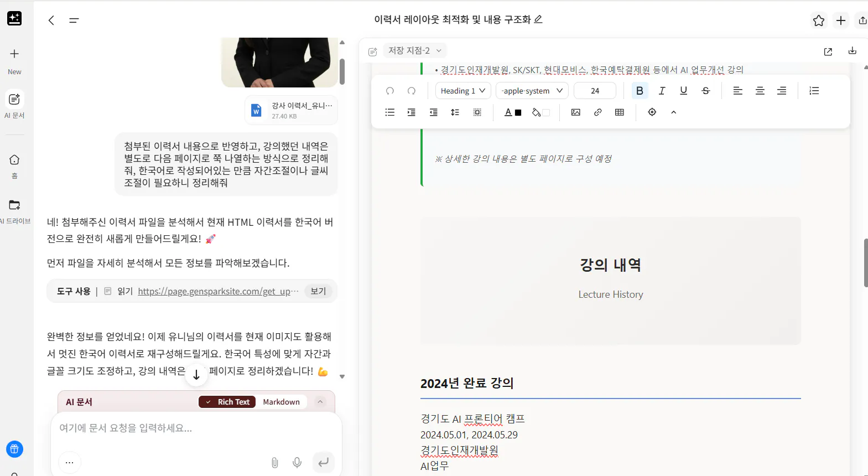
Task: Click the 보기 button in tool usage
Action: point(318,291)
